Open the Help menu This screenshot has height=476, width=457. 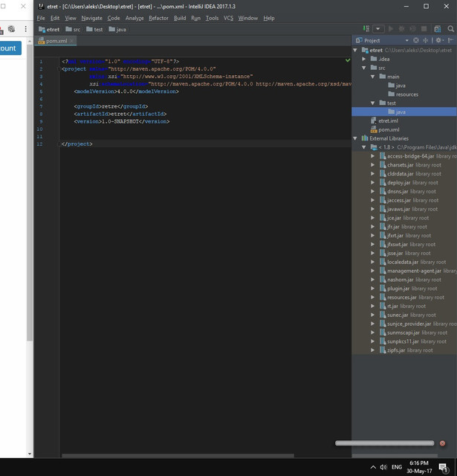pos(269,18)
